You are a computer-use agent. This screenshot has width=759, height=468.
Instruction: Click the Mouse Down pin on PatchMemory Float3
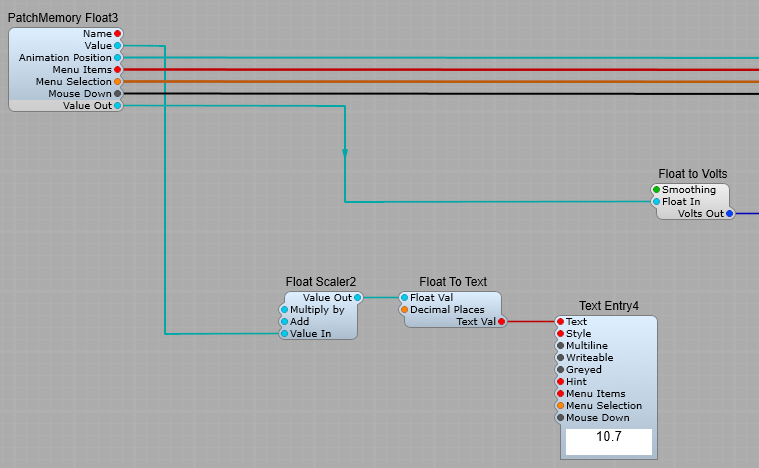118,93
